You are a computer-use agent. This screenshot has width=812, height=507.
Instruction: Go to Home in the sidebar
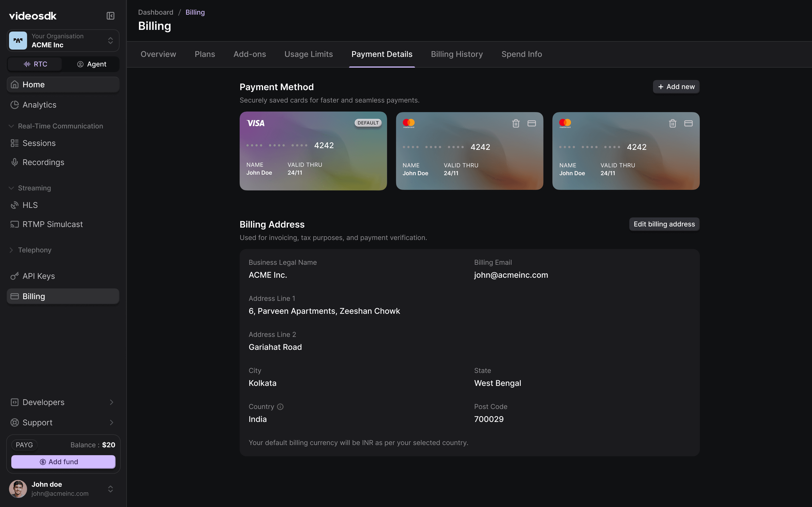(x=34, y=84)
